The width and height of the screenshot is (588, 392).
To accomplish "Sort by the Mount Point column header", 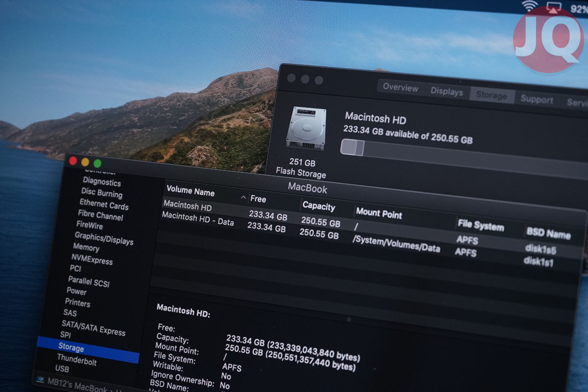I will pos(379,213).
